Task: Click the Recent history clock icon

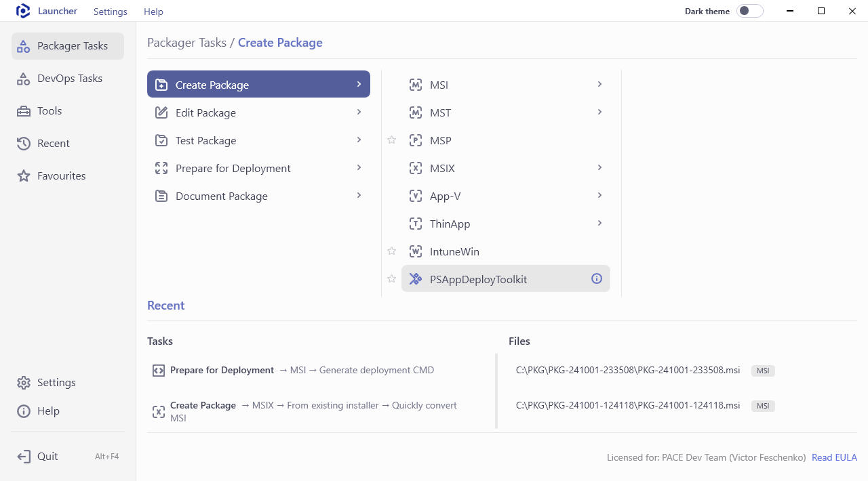Action: (24, 144)
